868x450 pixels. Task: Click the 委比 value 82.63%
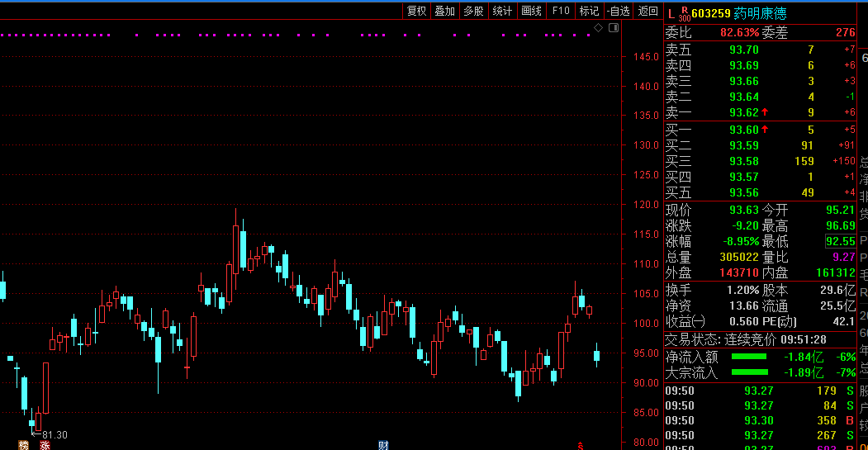(x=739, y=33)
